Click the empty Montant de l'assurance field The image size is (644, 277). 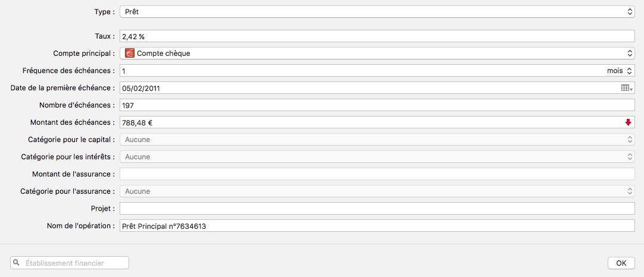(x=377, y=174)
